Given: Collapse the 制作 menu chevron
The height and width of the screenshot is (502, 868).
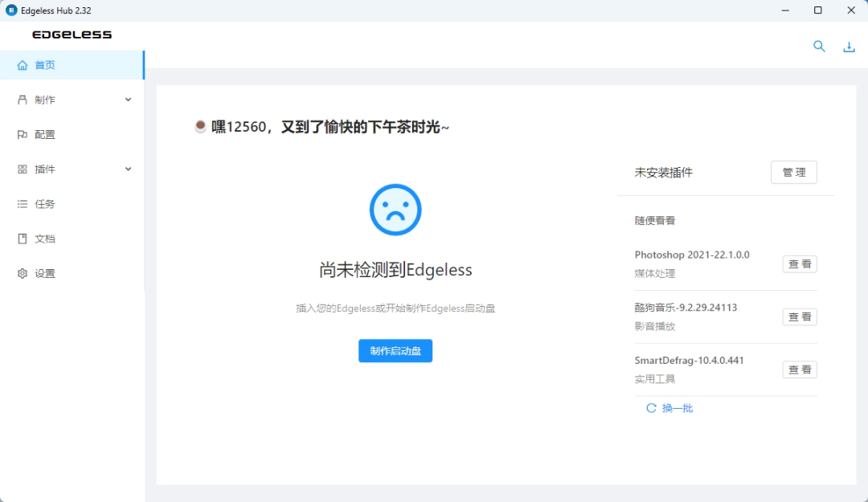Looking at the screenshot, I should (127, 100).
